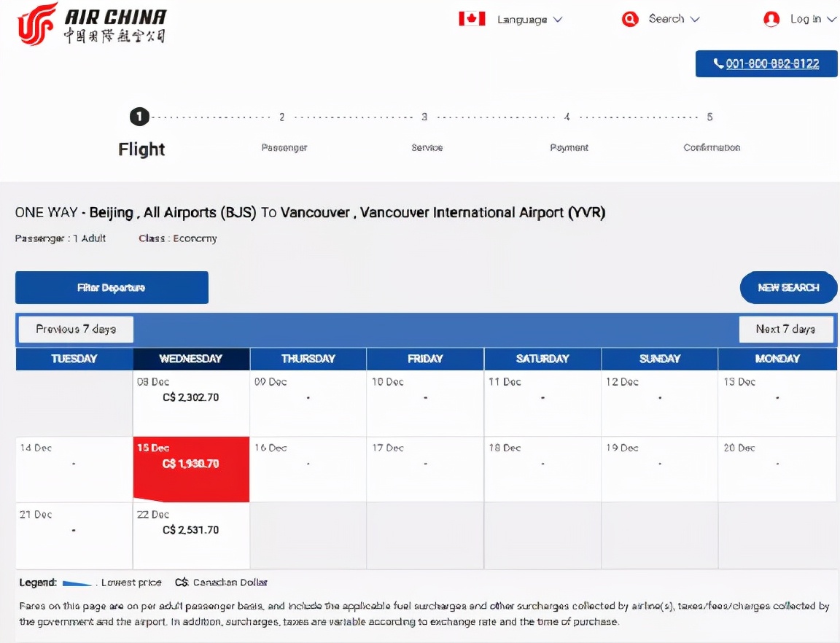This screenshot has width=840, height=643.
Task: Click the red user profile icon
Action: tap(771, 19)
